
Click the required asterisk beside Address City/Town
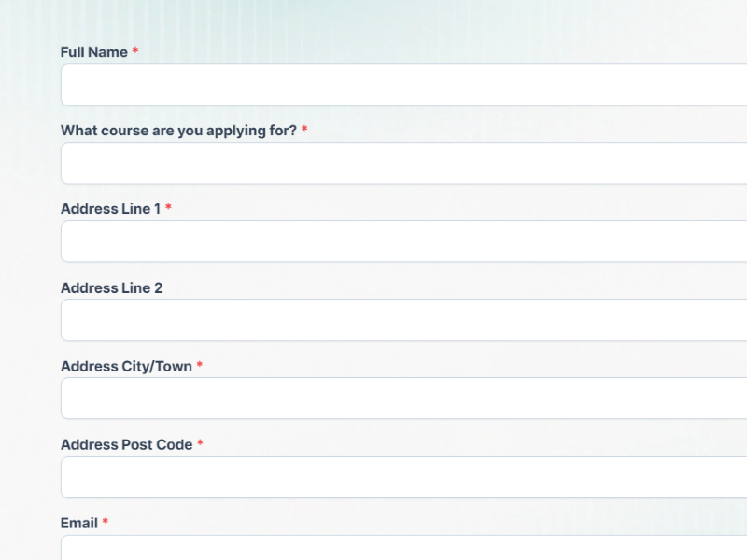click(199, 365)
